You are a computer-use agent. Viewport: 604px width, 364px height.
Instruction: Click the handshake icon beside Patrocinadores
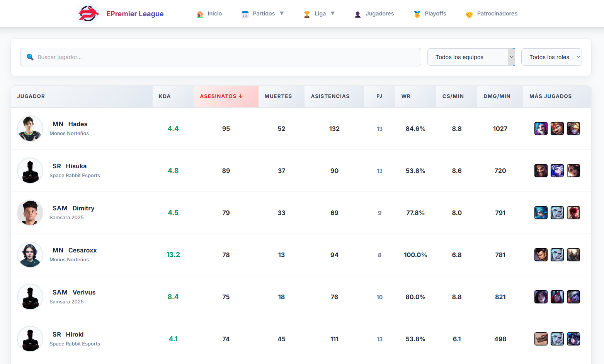click(x=469, y=15)
